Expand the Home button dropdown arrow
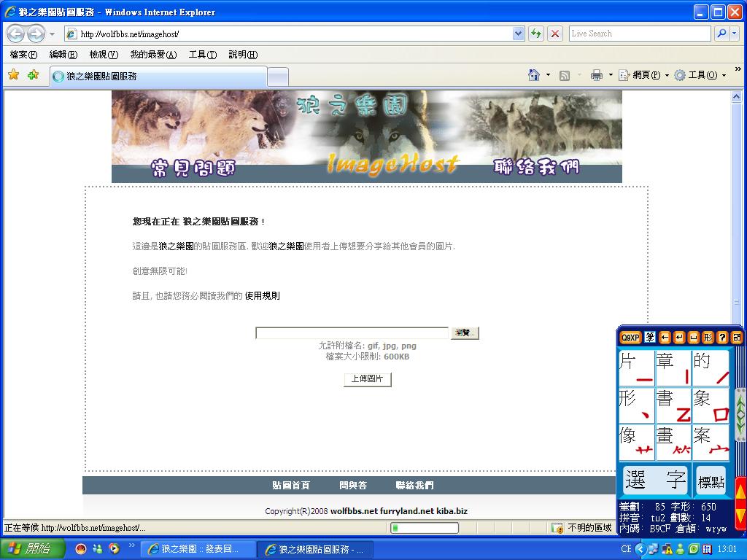This screenshot has width=747, height=560. tap(548, 75)
